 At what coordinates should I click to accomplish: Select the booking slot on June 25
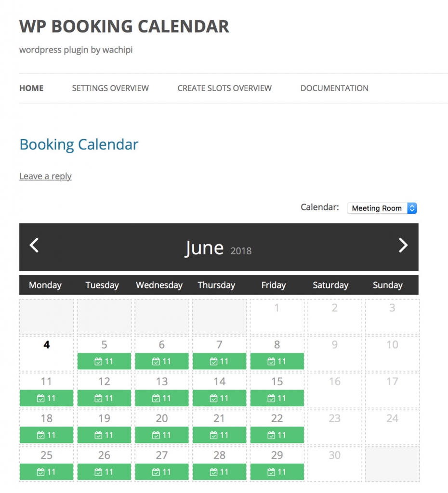[x=46, y=472]
